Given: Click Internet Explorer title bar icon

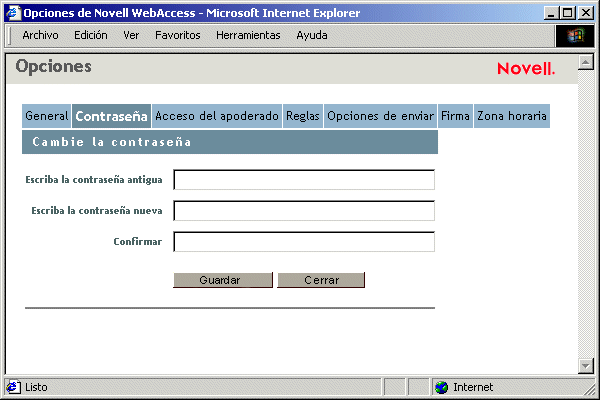Looking at the screenshot, I should [x=13, y=13].
